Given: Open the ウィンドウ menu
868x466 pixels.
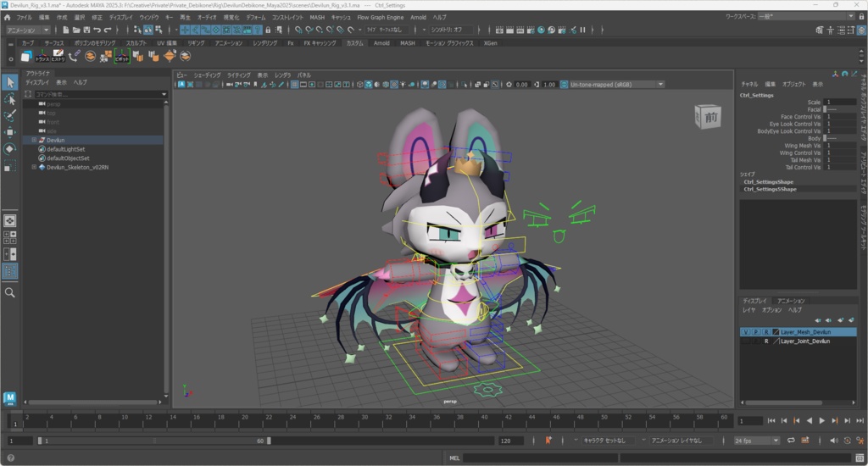Looking at the screenshot, I should [148, 17].
